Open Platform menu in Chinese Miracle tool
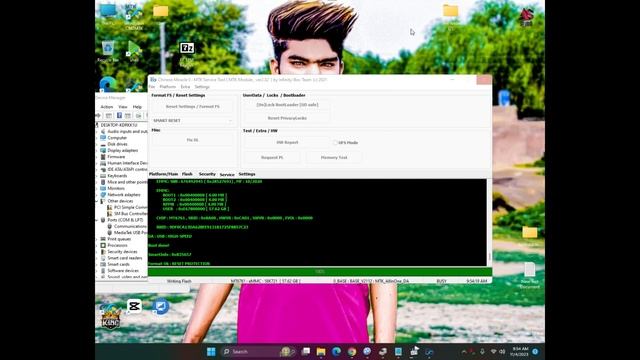This screenshot has height=360, width=640. click(167, 87)
